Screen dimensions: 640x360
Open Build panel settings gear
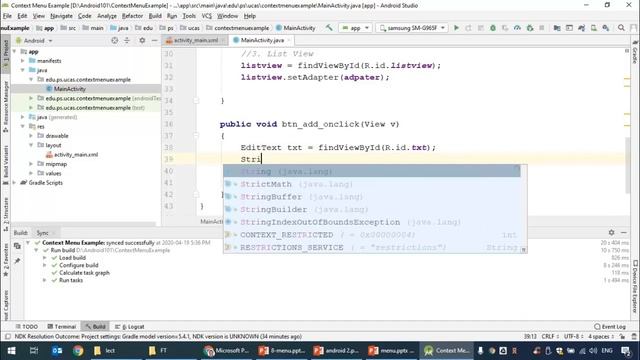tap(611, 232)
